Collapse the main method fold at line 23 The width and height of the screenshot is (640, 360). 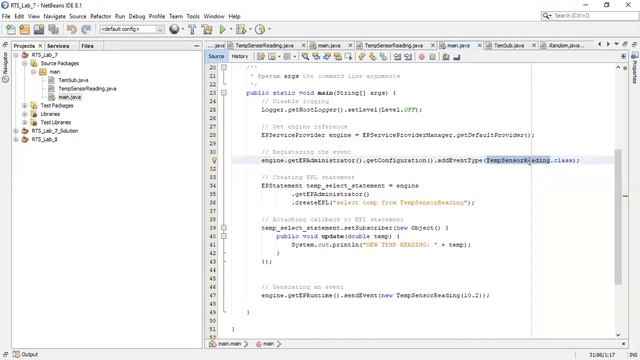coord(224,93)
